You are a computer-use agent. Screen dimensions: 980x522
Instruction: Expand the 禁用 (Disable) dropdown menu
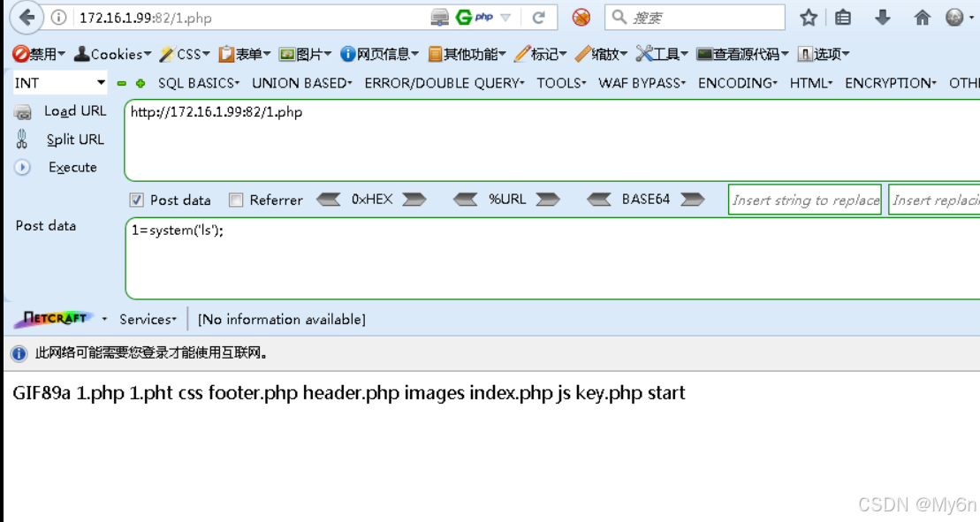(x=39, y=55)
